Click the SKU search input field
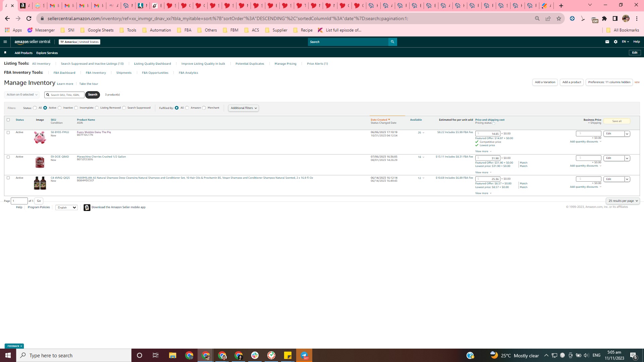The height and width of the screenshot is (362, 644). click(64, 95)
